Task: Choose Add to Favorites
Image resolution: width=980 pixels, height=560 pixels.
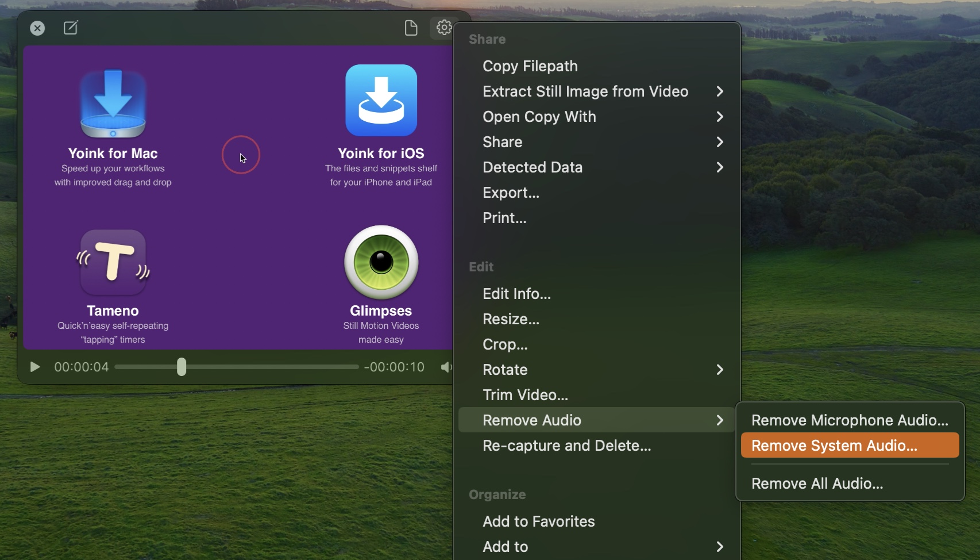Action: (597, 521)
